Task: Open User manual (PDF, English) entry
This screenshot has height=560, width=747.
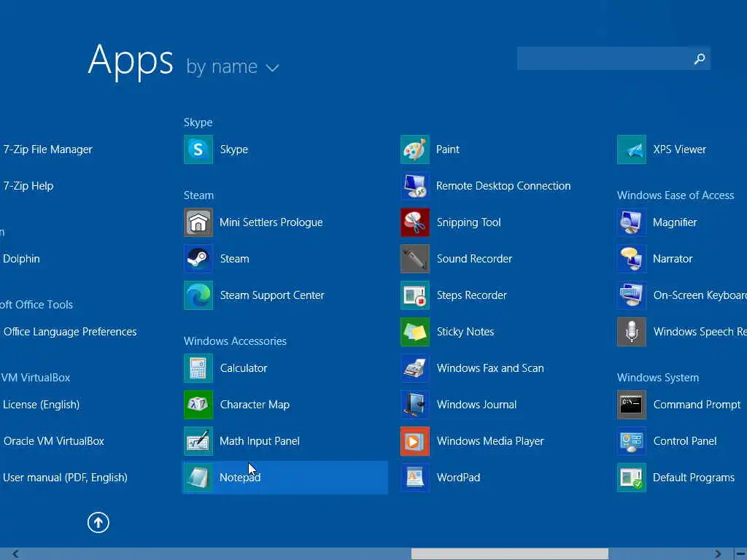Action: [x=65, y=478]
